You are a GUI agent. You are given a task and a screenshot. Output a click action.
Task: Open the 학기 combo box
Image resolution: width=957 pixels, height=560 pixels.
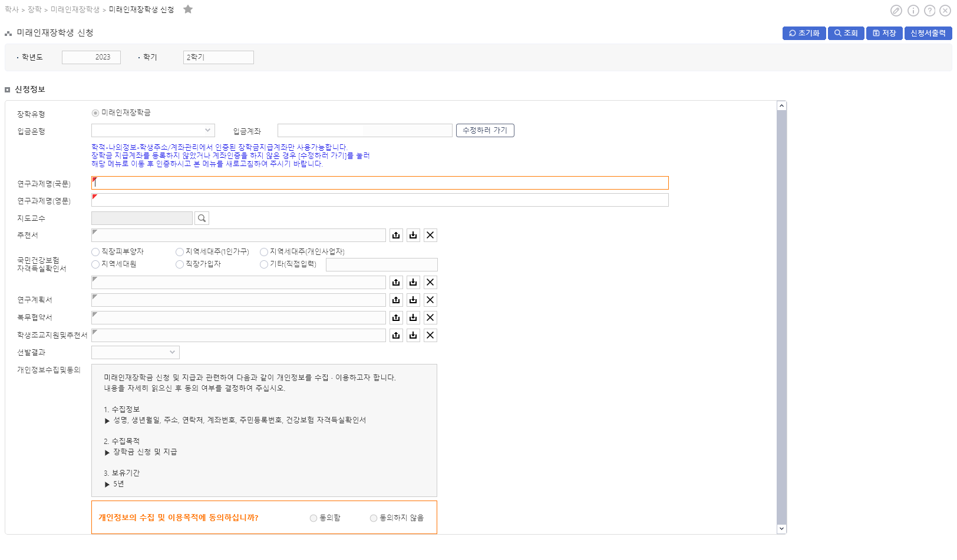pos(218,57)
